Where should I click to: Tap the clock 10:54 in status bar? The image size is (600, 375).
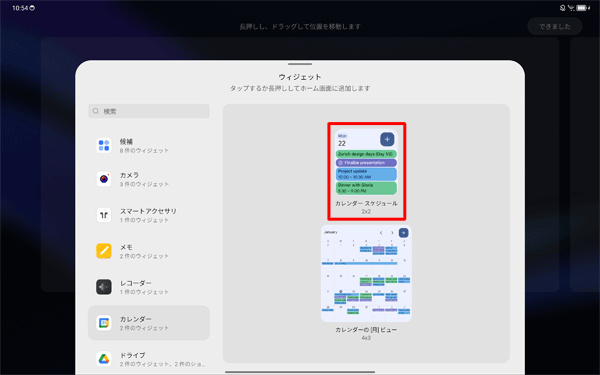click(20, 8)
